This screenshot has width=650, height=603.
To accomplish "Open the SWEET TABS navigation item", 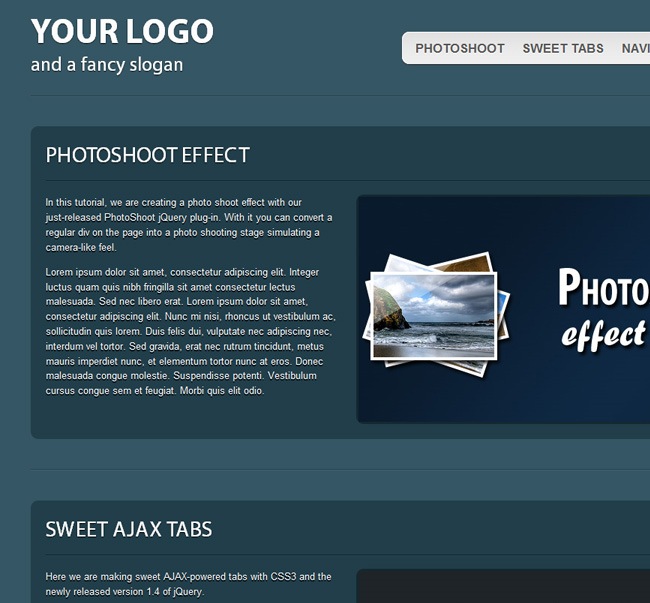I will [x=563, y=48].
